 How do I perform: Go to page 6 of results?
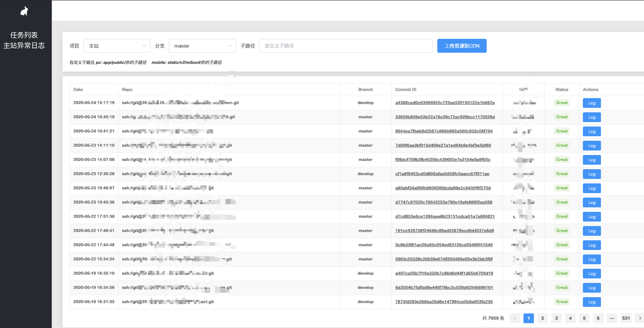click(598, 318)
